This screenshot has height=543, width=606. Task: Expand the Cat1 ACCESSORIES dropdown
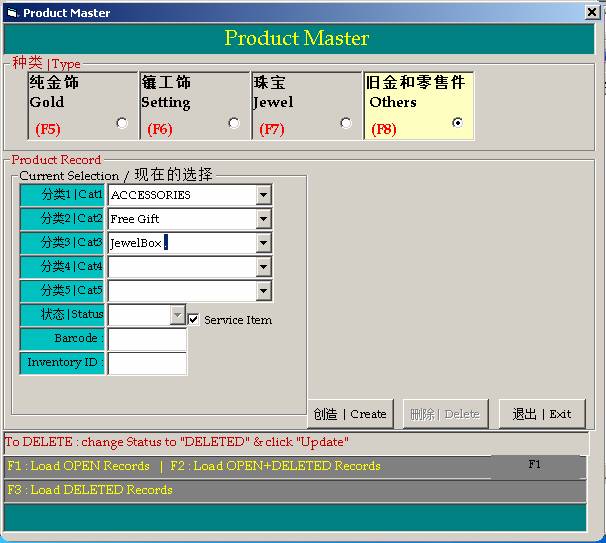pos(263,195)
